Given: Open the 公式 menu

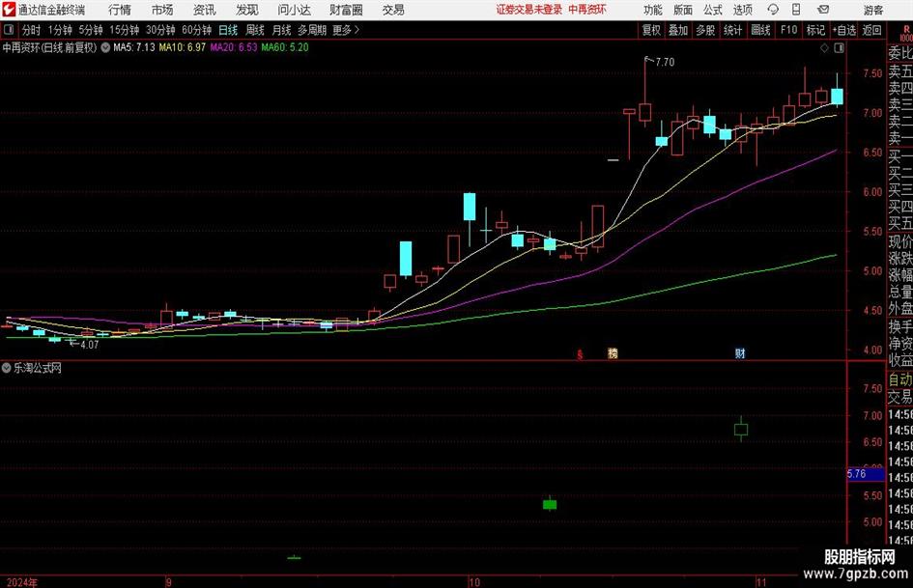Looking at the screenshot, I should click(712, 10).
